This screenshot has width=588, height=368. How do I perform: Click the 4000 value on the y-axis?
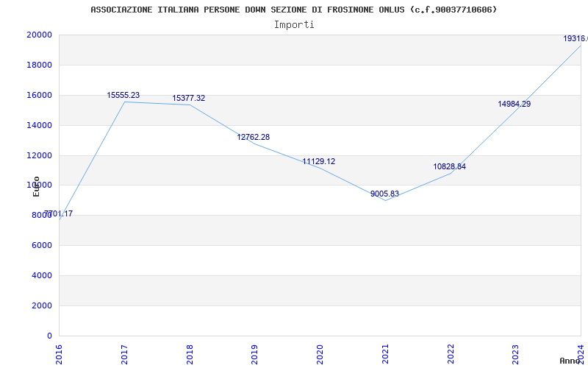41,276
